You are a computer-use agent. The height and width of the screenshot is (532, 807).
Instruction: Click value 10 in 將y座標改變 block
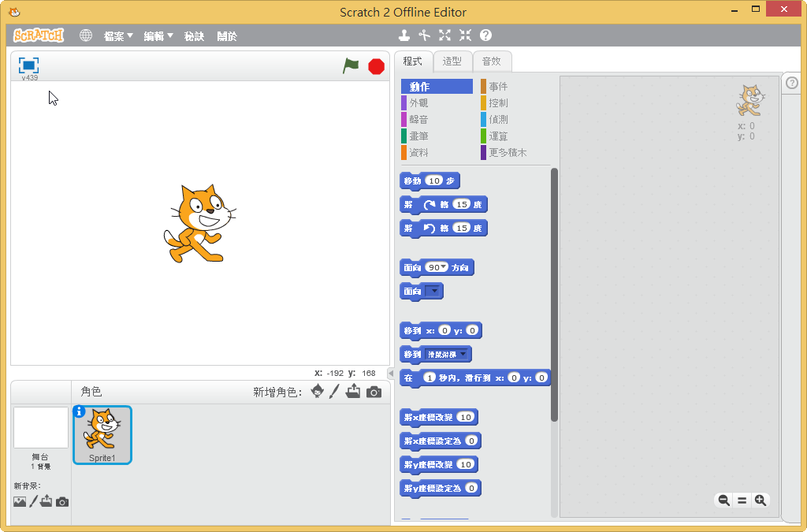point(466,464)
